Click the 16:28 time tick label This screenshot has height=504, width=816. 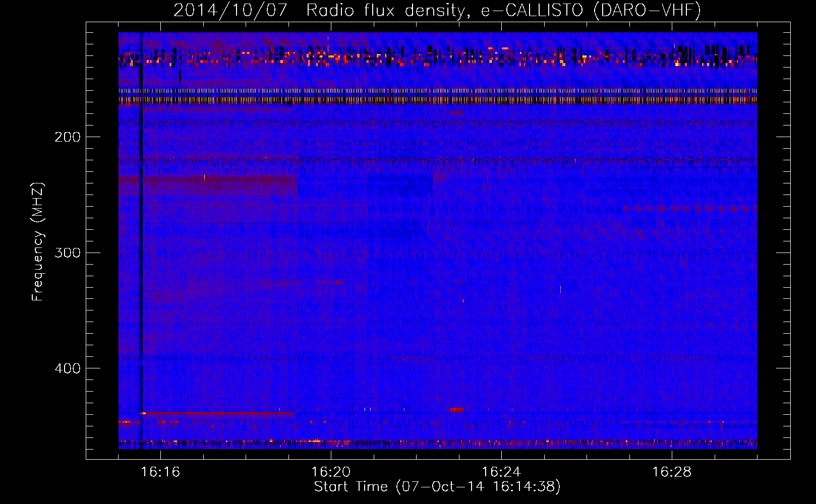pyautogui.click(x=672, y=472)
